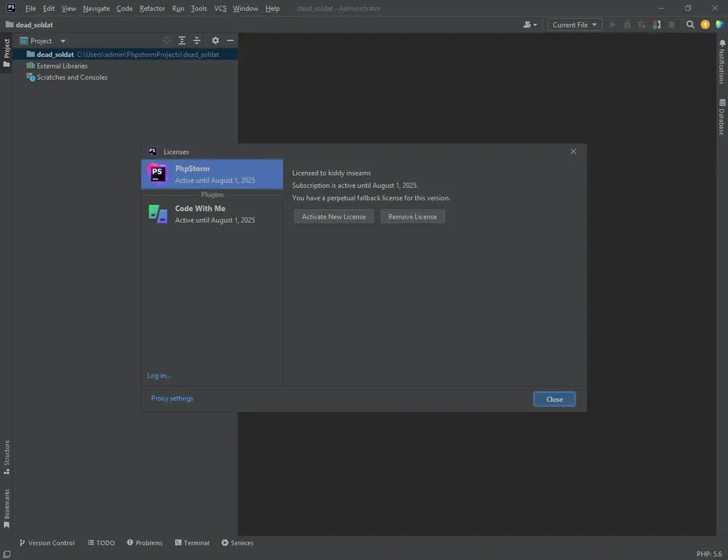Open the Refactor menu
Image resolution: width=728 pixels, height=560 pixels.
[152, 8]
